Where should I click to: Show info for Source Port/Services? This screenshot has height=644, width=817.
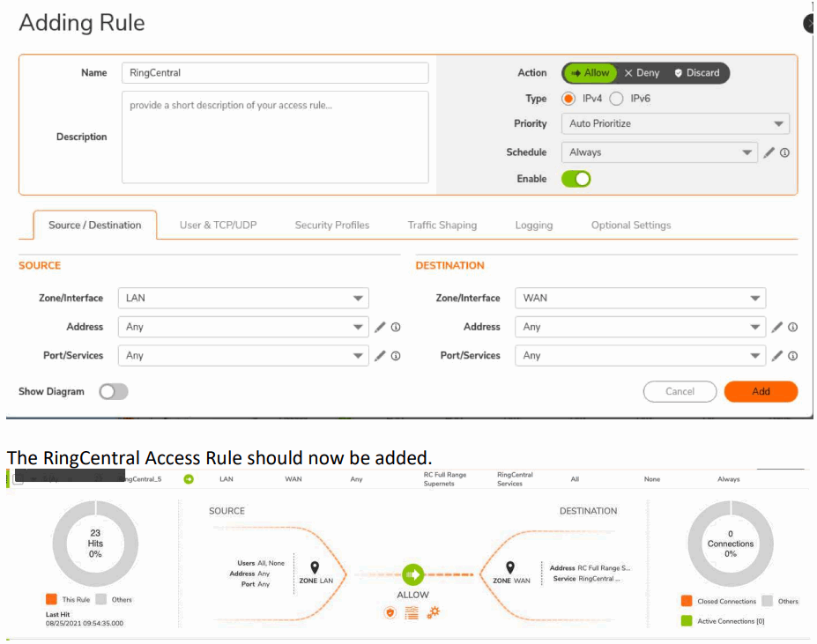point(396,356)
